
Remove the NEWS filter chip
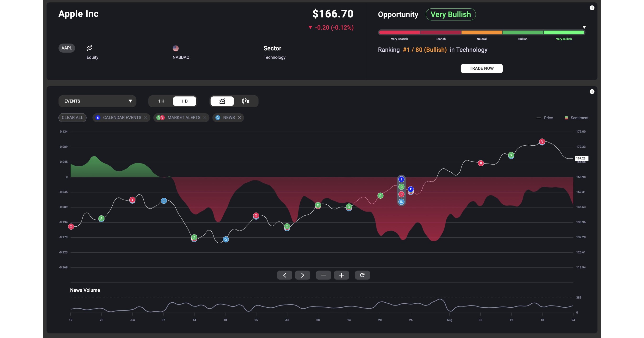(239, 117)
